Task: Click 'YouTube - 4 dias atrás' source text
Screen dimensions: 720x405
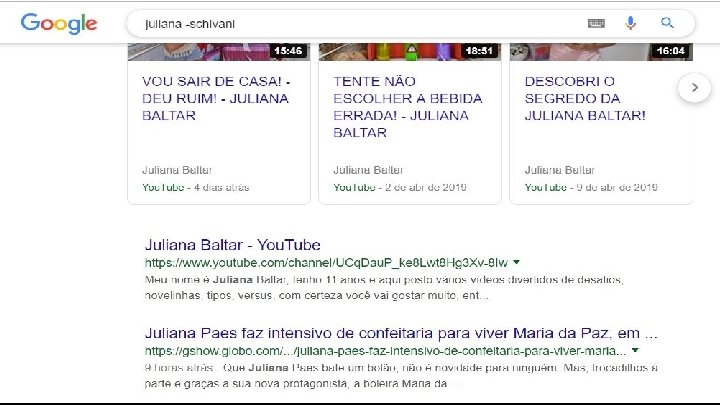Action: pos(196,187)
